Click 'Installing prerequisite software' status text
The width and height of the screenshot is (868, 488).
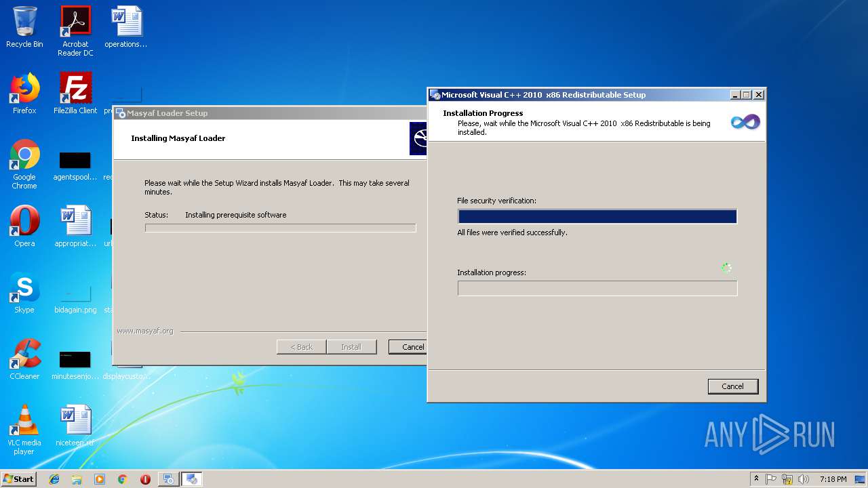[236, 215]
